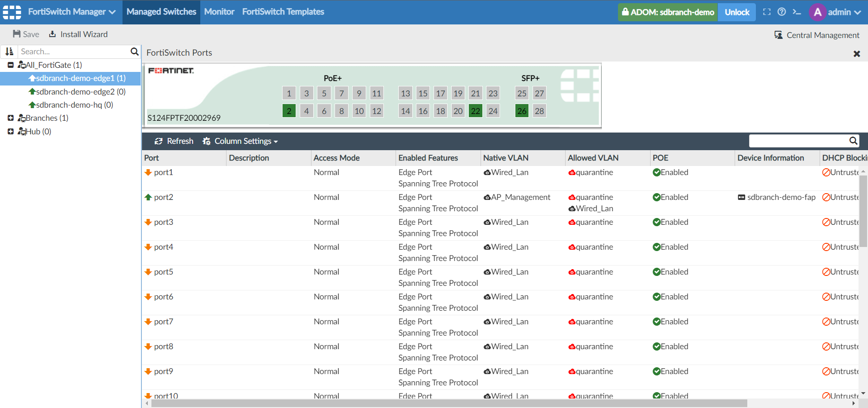Image resolution: width=868 pixels, height=408 pixels.
Task: Open the FortiSwitch Manager module dropdown
Action: 72,12
